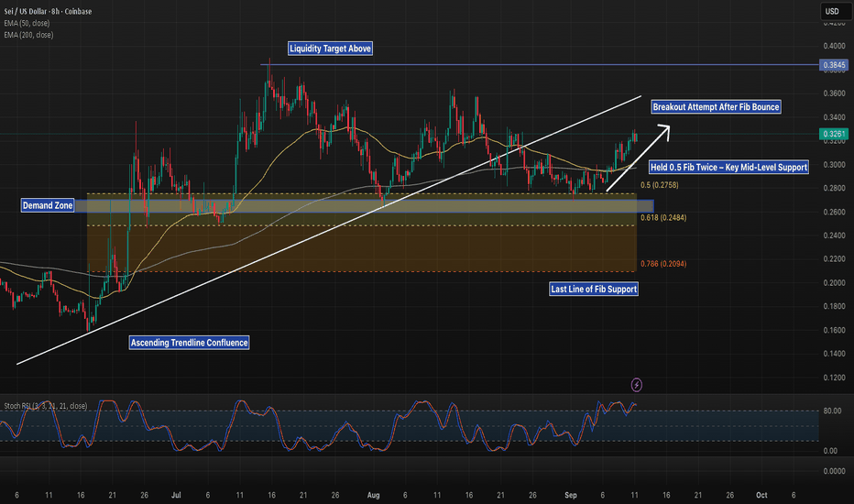Click the purple lightning bolt event icon

[x=637, y=385]
